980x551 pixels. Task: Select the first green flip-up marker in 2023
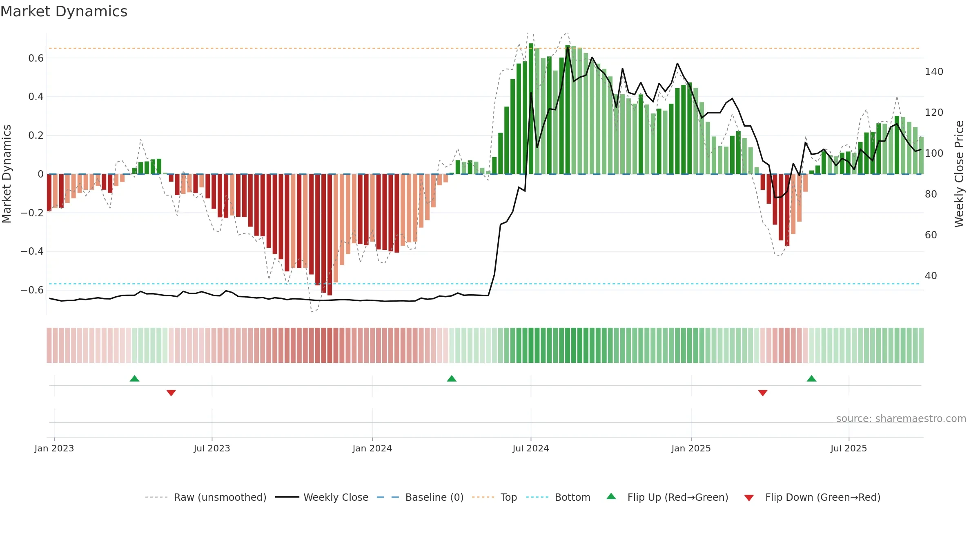click(x=134, y=378)
